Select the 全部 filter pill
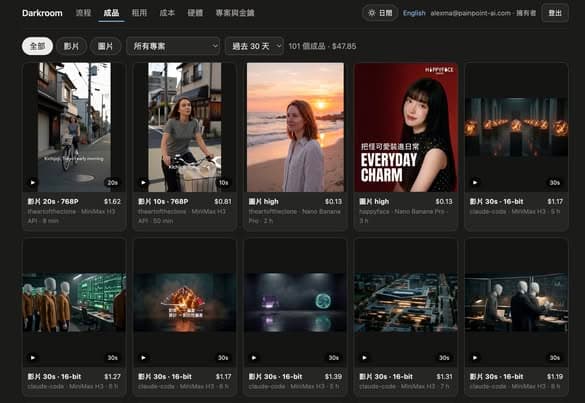This screenshot has height=403, width=585. click(x=37, y=46)
